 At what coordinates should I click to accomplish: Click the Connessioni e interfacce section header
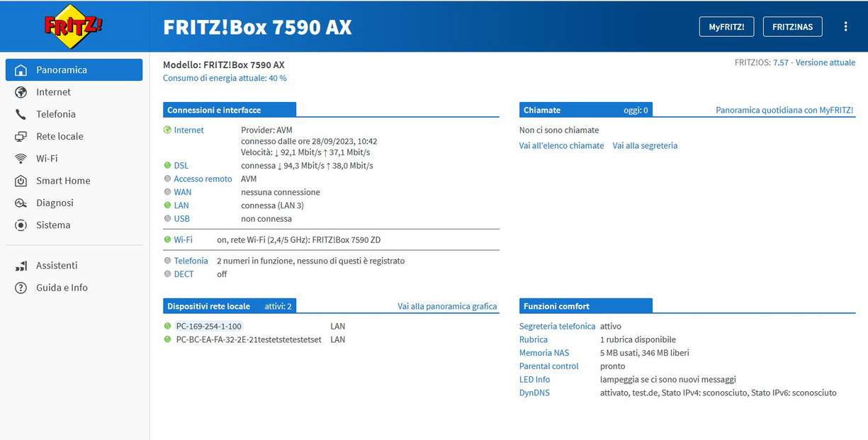tap(230, 110)
